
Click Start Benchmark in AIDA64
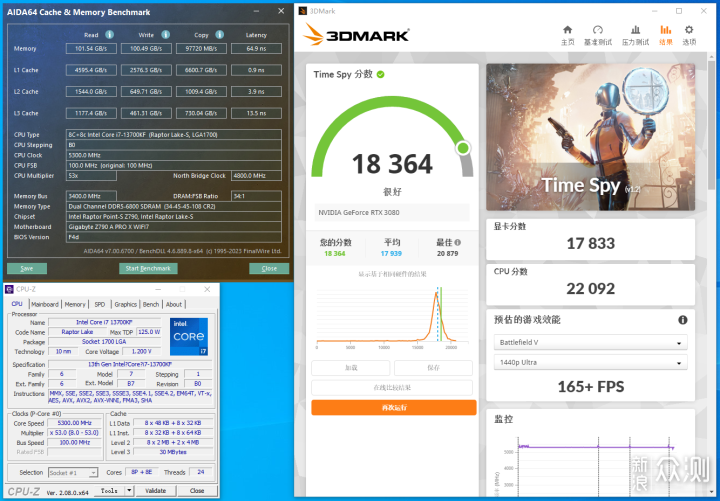[148, 269]
